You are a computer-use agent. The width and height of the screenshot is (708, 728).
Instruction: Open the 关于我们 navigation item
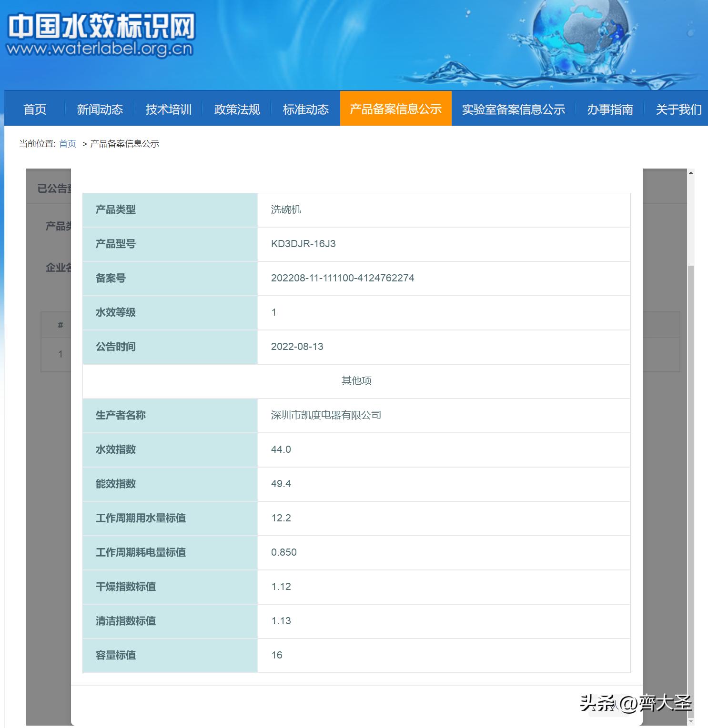678,110
